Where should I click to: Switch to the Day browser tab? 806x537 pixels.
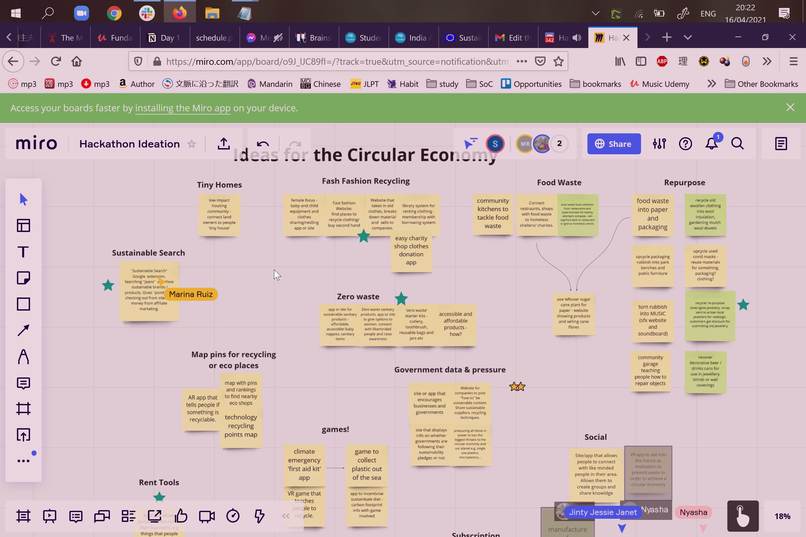click(163, 38)
